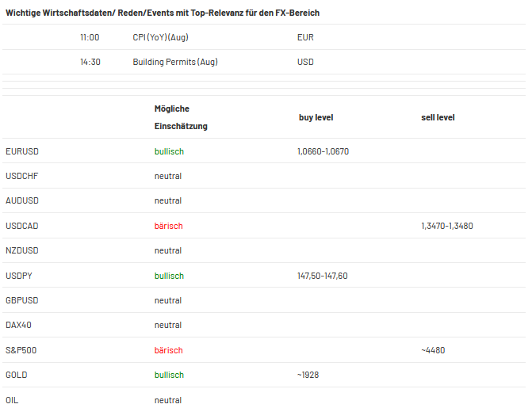Image resolution: width=532 pixels, height=408 pixels.
Task: Click EURUSD buy level 1,0660-1,0670
Action: click(x=323, y=151)
